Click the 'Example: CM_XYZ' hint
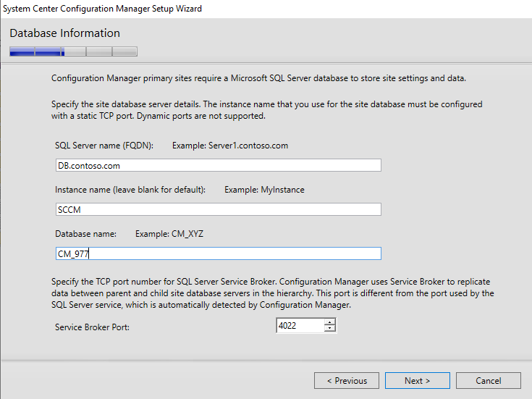 (169, 234)
